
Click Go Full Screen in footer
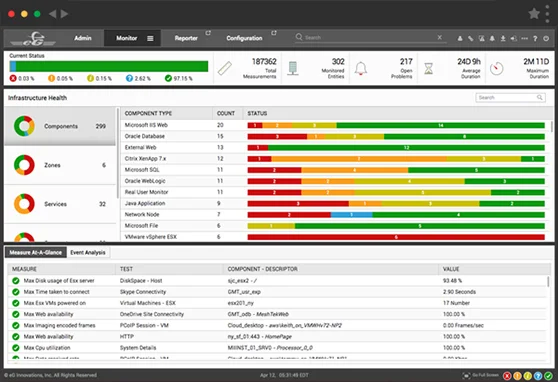pyautogui.click(x=481, y=375)
